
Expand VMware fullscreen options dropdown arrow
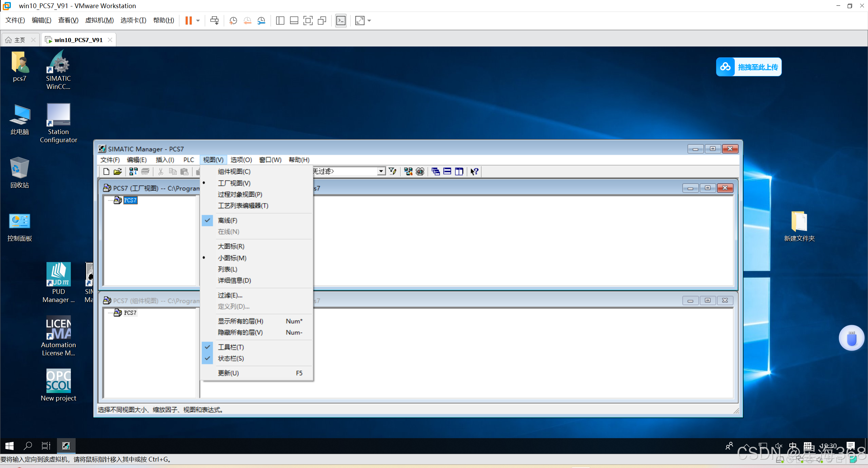coord(369,21)
